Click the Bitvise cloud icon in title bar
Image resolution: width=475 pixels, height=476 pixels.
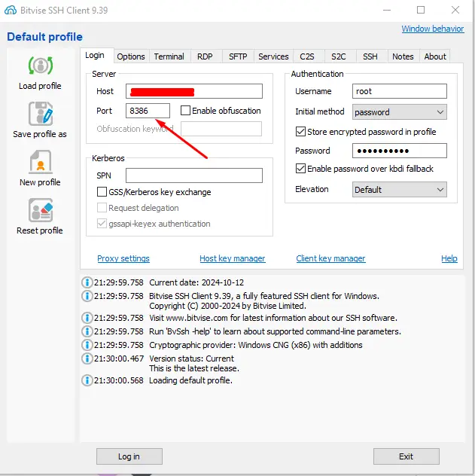pos(11,10)
